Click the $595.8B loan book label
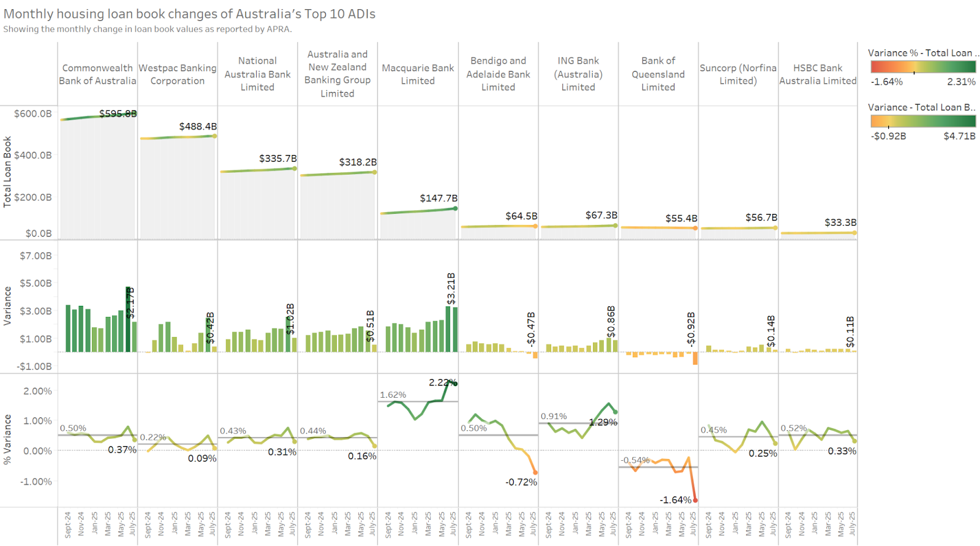Image resolution: width=980 pixels, height=546 pixels. (118, 113)
